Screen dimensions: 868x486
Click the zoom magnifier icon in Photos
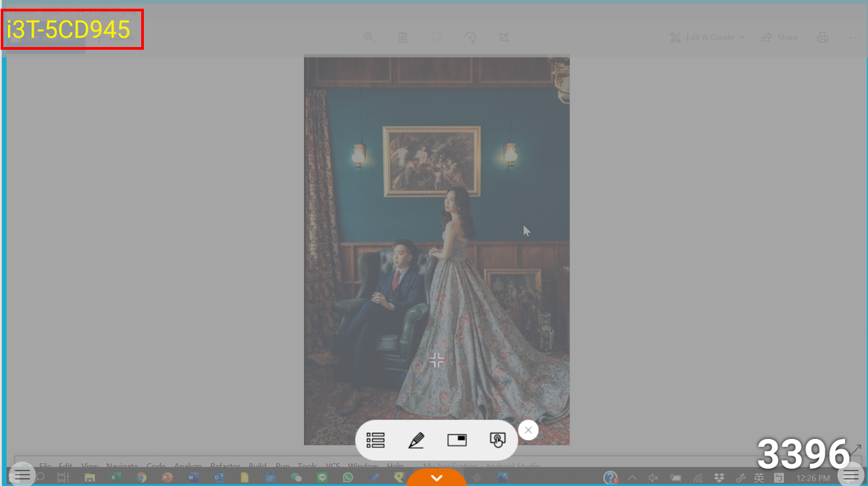pos(369,38)
